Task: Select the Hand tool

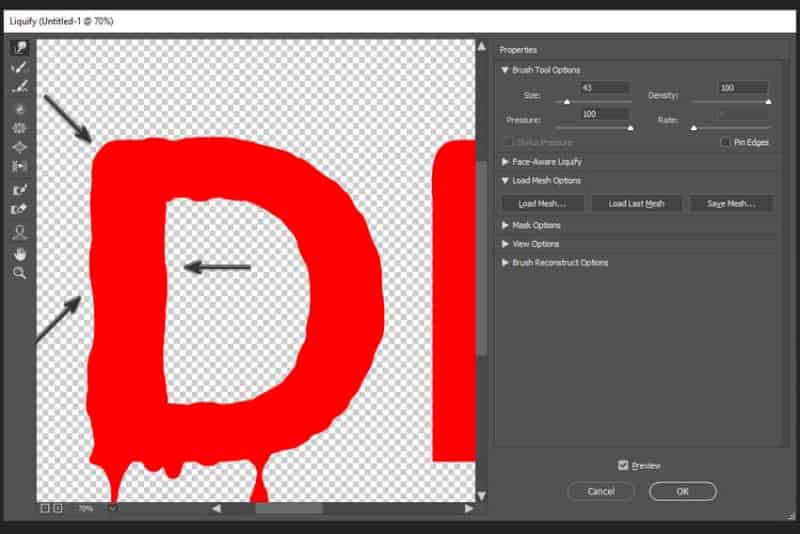Action: (x=20, y=253)
